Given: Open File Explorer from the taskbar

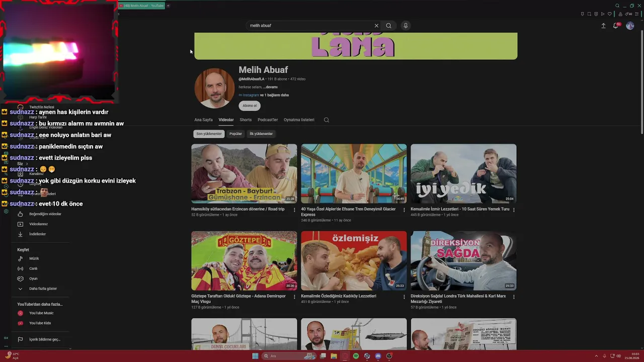Looking at the screenshot, I should (334, 356).
